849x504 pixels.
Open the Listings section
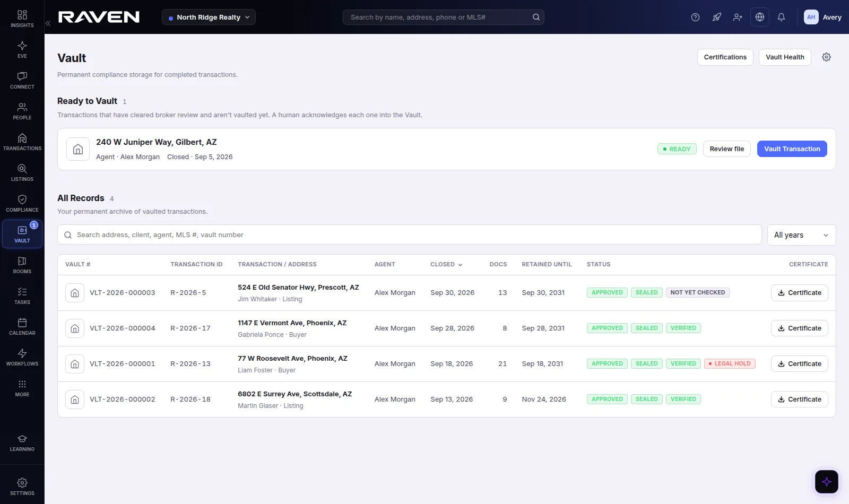point(22,172)
